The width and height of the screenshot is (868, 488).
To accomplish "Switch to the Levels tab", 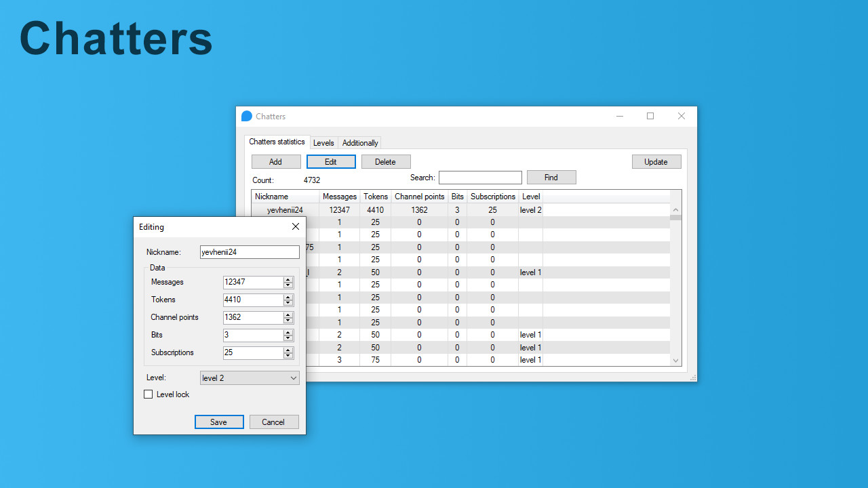I will [323, 142].
